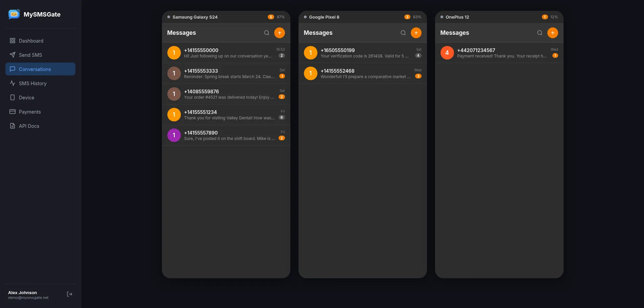This screenshot has width=644, height=308.
Task: Click the search icon in Samsung Galaxy S24 Messages
Action: [266, 33]
